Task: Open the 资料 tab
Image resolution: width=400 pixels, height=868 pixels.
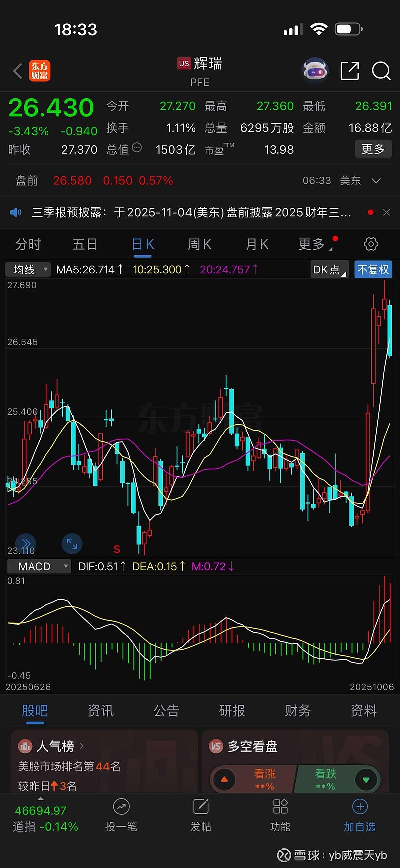Action: (363, 710)
